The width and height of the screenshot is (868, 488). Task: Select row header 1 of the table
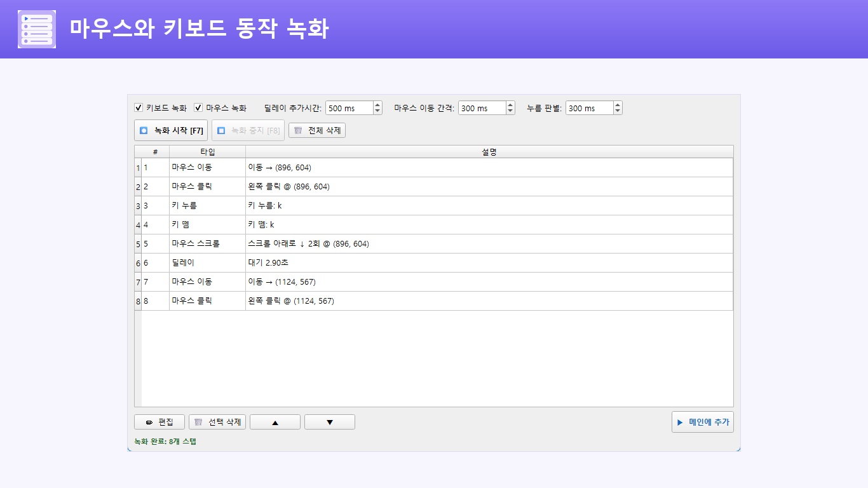pos(138,168)
